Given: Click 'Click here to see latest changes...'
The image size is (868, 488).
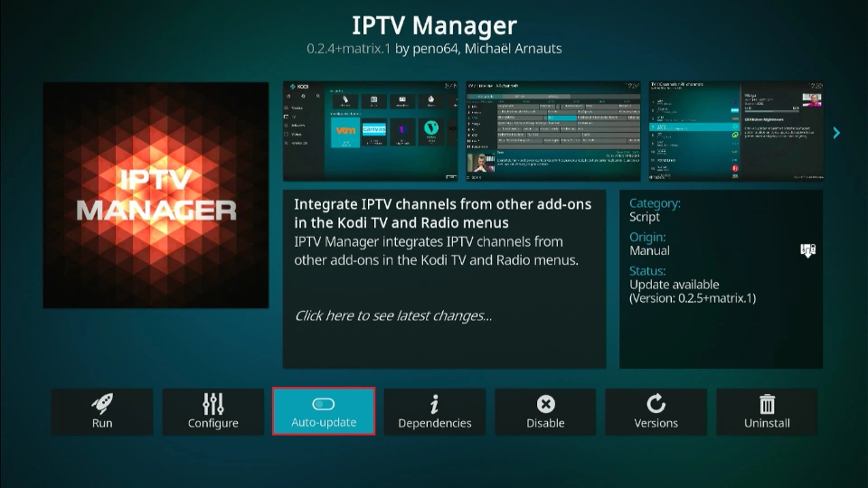Looking at the screenshot, I should coord(393,315).
